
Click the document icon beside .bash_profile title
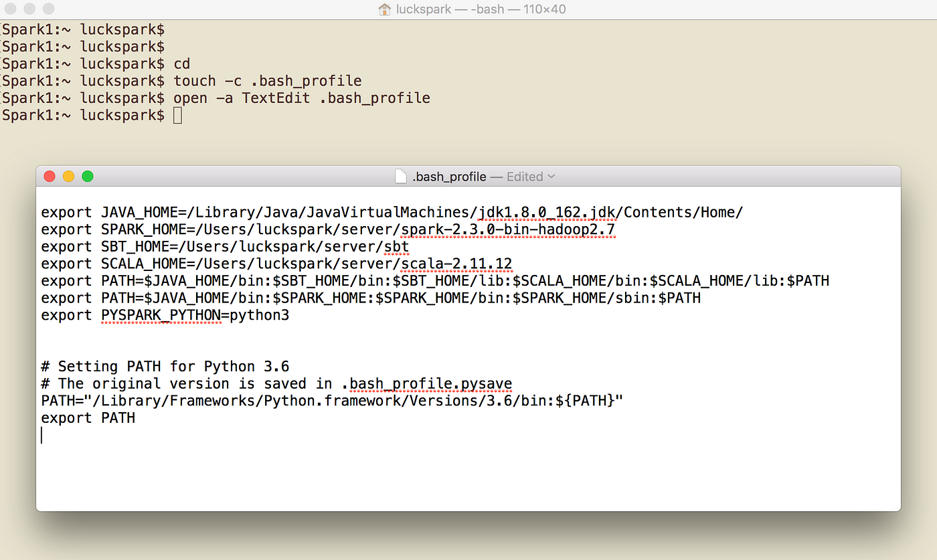coord(401,177)
